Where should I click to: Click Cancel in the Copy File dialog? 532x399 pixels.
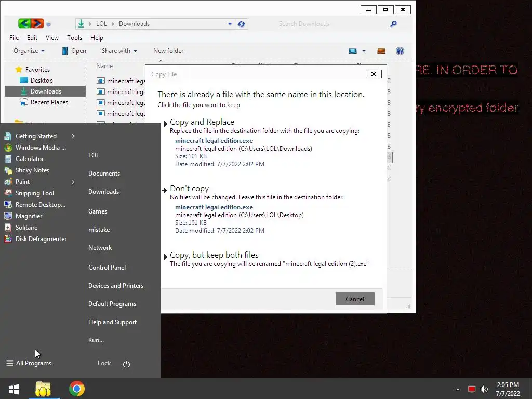coord(355,299)
